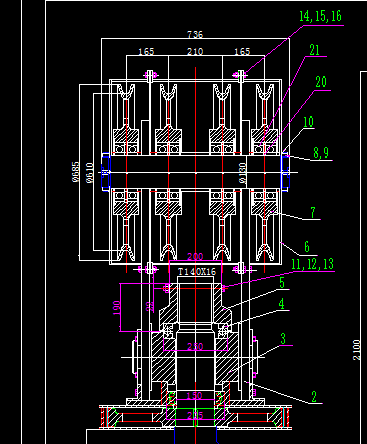
Task: Pick the part number "10" callout
Action: click(x=308, y=122)
